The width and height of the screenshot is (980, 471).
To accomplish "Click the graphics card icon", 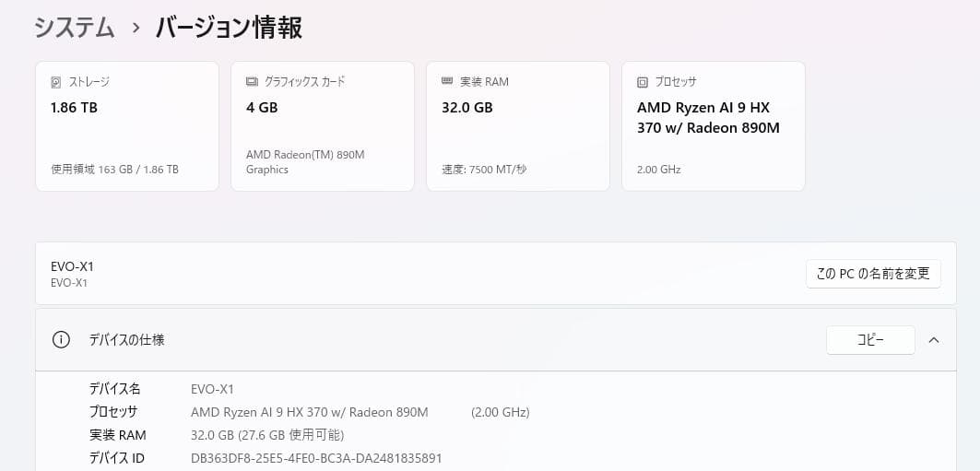I will (x=252, y=81).
